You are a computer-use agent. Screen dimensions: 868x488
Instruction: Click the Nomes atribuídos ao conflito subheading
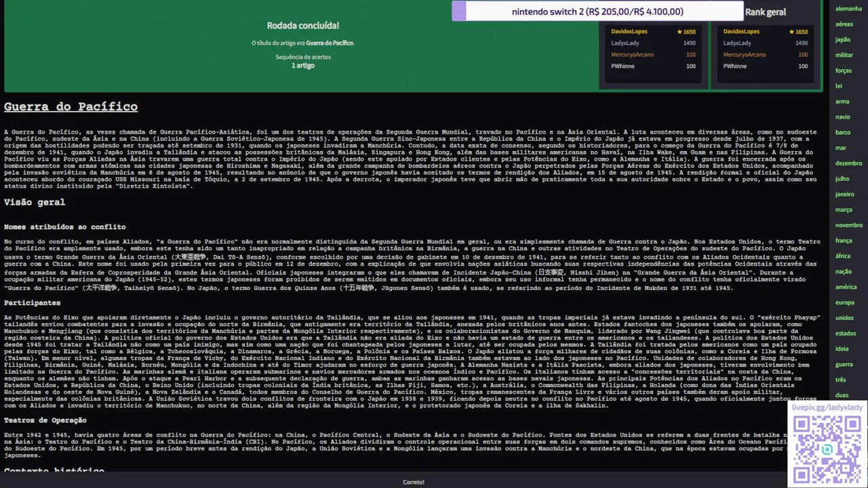pos(64,227)
